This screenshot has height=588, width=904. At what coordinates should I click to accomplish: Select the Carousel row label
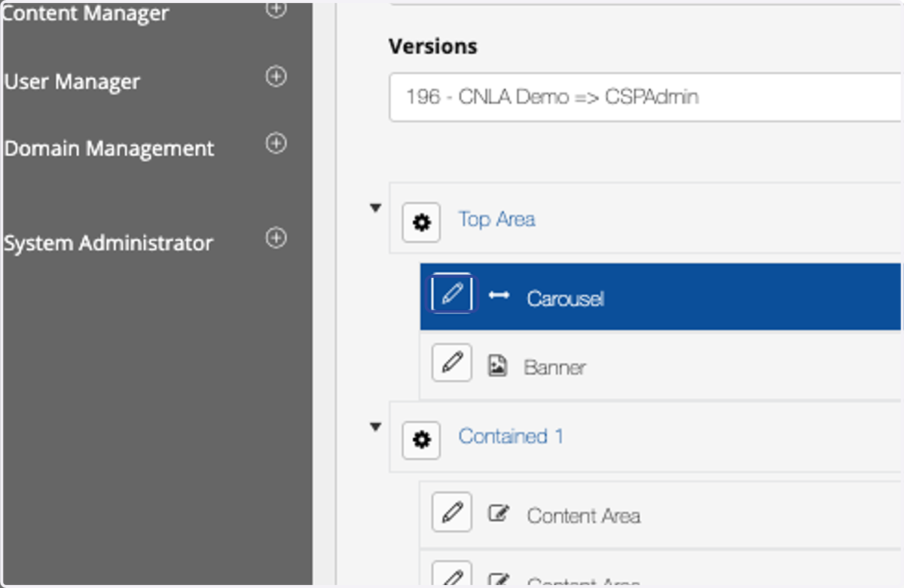(x=566, y=299)
